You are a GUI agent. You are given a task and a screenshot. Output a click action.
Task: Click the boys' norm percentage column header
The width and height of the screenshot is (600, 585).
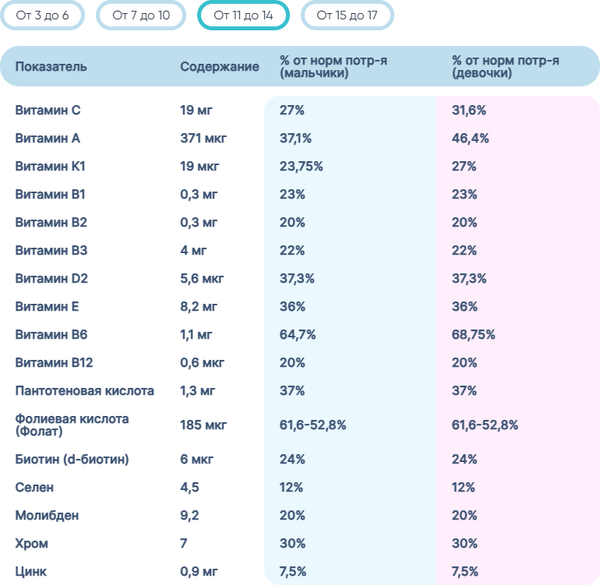[x=333, y=67]
